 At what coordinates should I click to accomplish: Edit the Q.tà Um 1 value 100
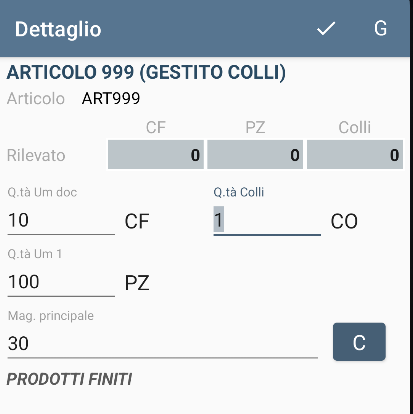tap(61, 282)
